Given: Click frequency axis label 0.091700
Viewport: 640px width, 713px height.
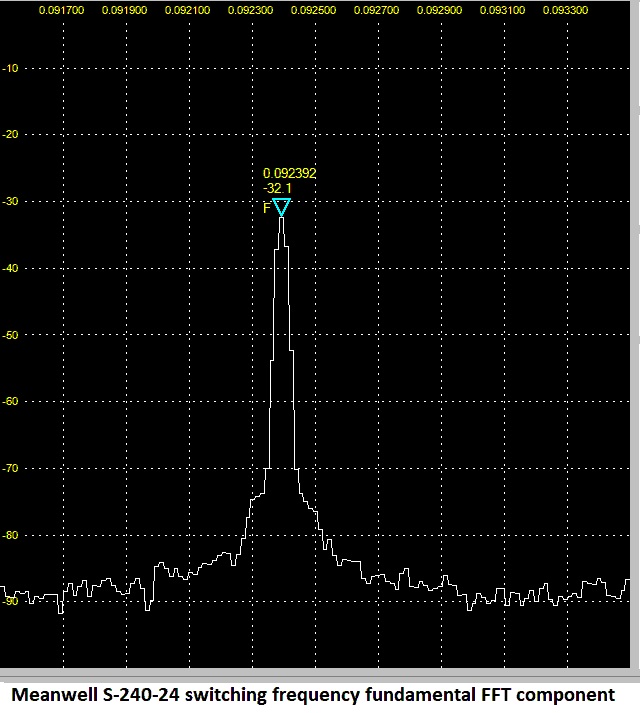Looking at the screenshot, I should (x=61, y=10).
